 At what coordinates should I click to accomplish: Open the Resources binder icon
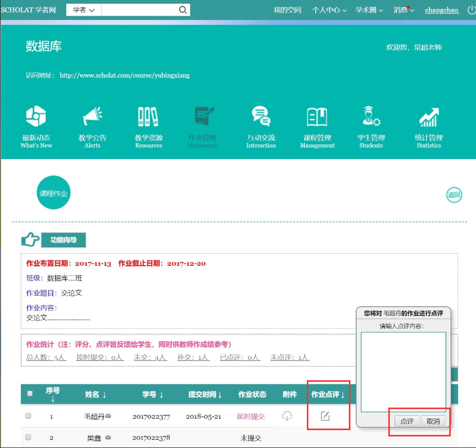148,117
